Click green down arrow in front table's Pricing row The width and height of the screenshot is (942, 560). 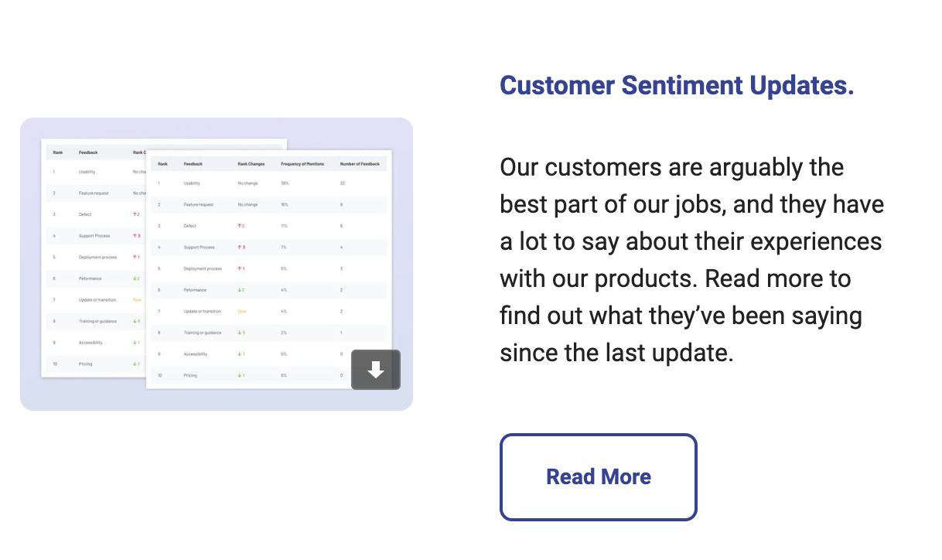tap(240, 375)
